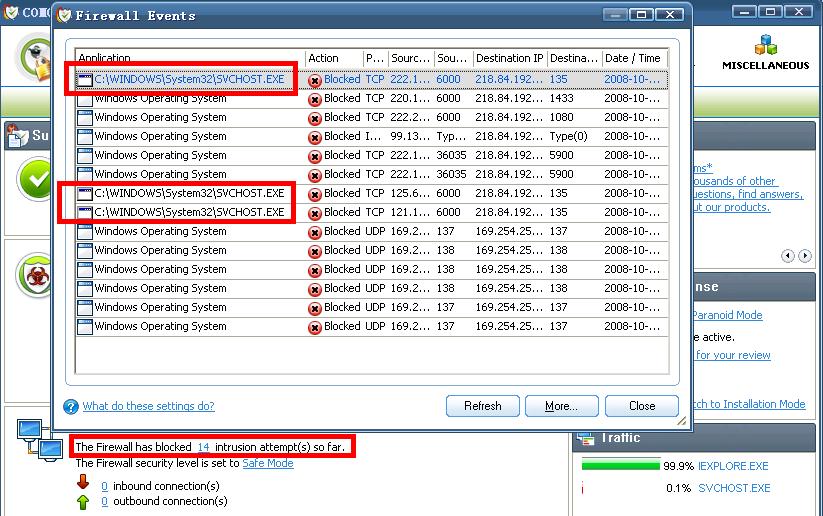Select the row with destination port 1080
Image resolution: width=823 pixels, height=516 pixels.
pos(372,118)
